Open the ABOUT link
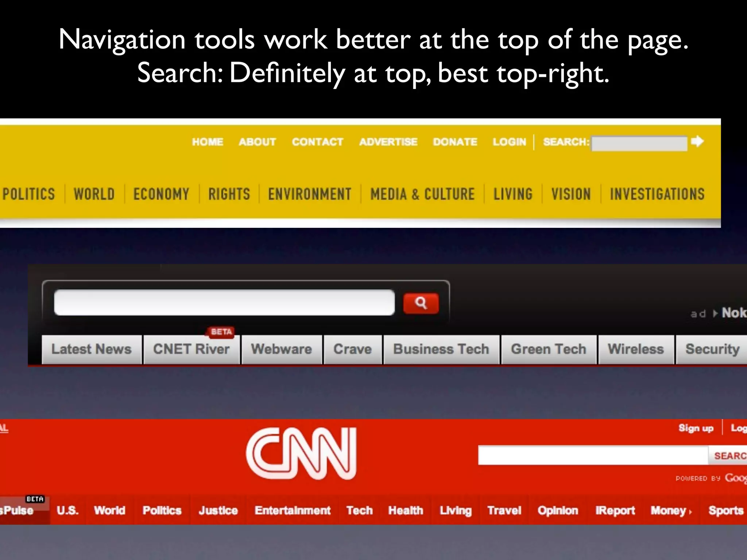Screen dimensions: 747x560 tap(258, 142)
